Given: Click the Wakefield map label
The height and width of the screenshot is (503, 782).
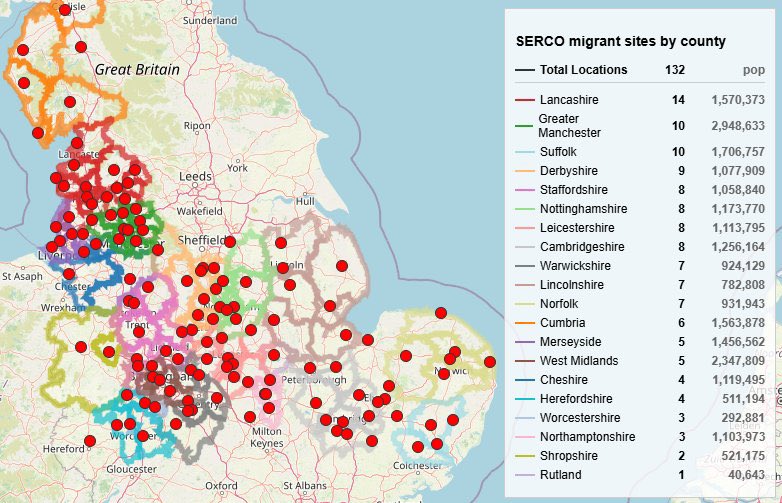Looking at the screenshot, I should click(199, 211).
